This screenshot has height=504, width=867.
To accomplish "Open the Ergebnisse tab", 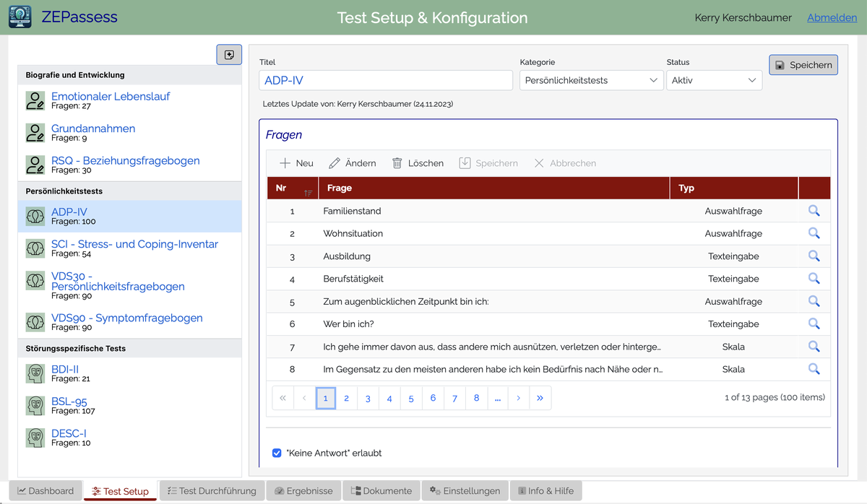I will point(303,491).
